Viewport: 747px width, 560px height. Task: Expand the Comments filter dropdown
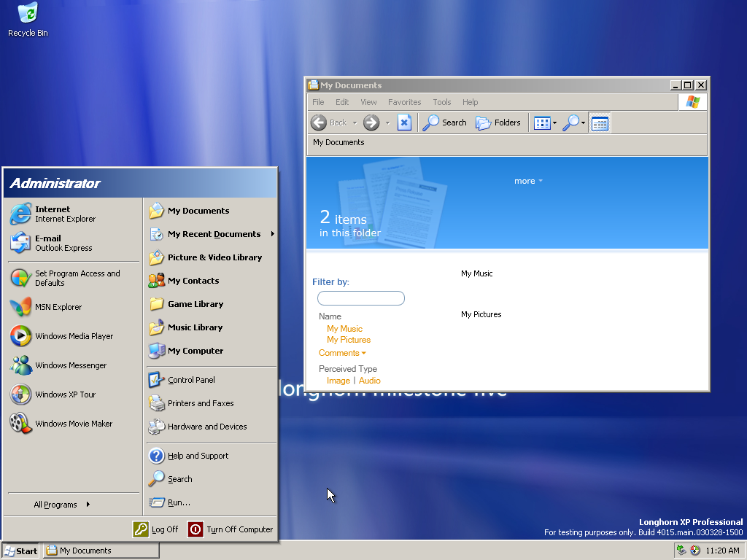coord(342,353)
